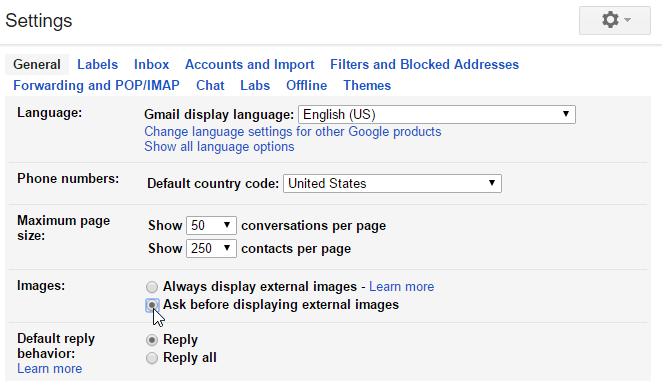Click the 'Default country code:' label text

[213, 184]
